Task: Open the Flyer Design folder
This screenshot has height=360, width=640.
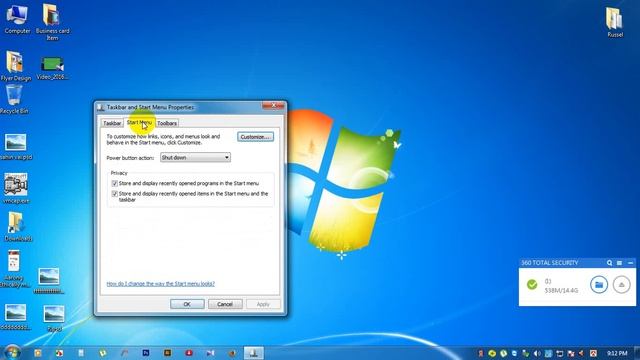Action: 15,66
